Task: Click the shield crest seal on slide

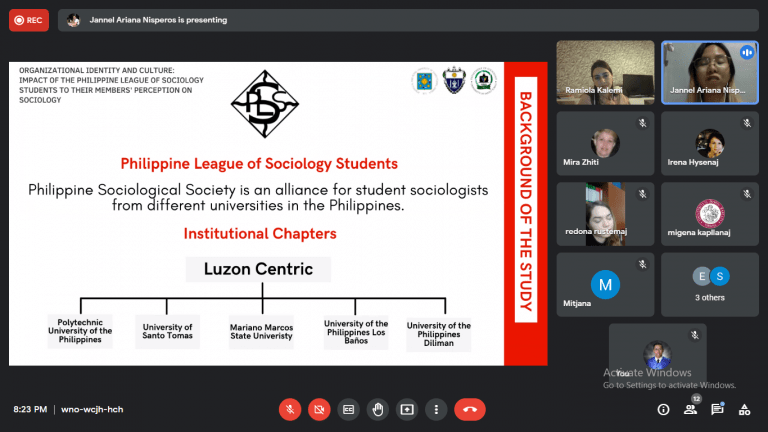Action: pyautogui.click(x=454, y=80)
